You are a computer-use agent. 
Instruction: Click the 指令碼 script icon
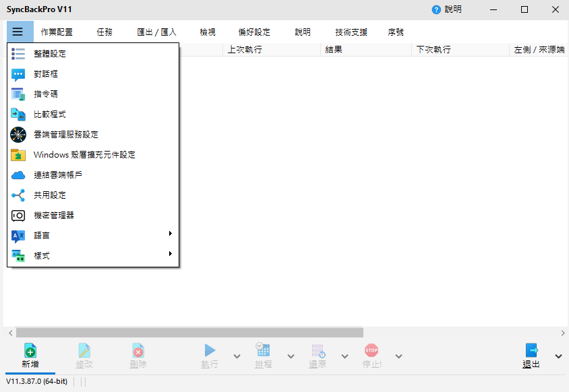point(18,94)
